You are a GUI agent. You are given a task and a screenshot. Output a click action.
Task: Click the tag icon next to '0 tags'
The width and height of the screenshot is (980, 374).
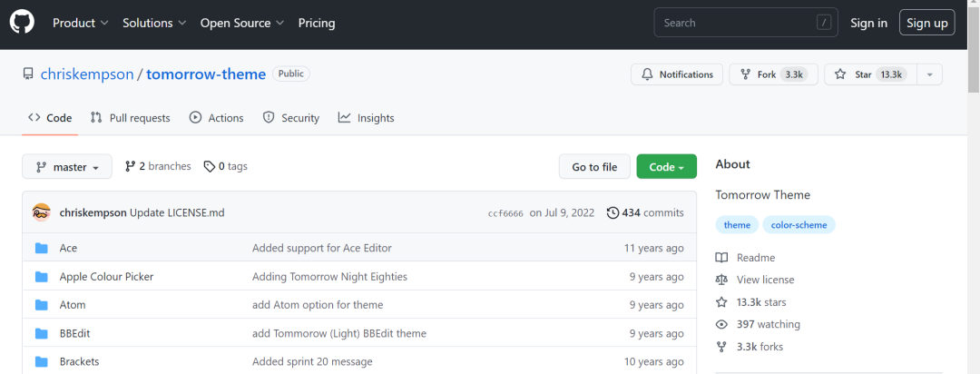pyautogui.click(x=210, y=166)
